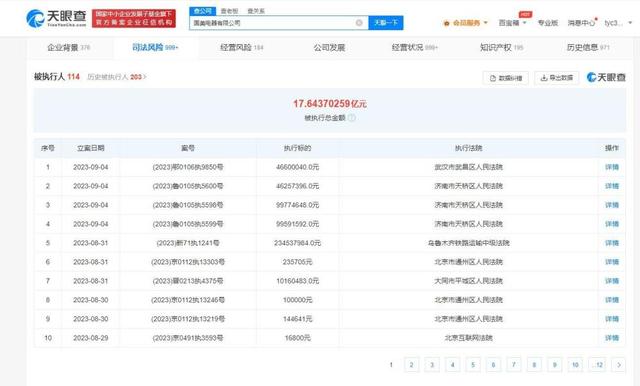This screenshot has width=640, height=386.
Task: Go to page 3 in pagination
Action: (432, 364)
